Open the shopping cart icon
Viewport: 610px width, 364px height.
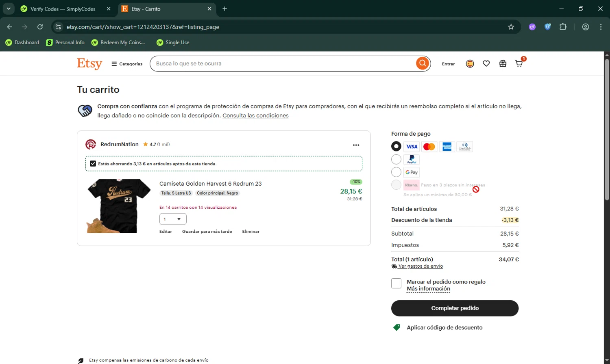point(519,63)
